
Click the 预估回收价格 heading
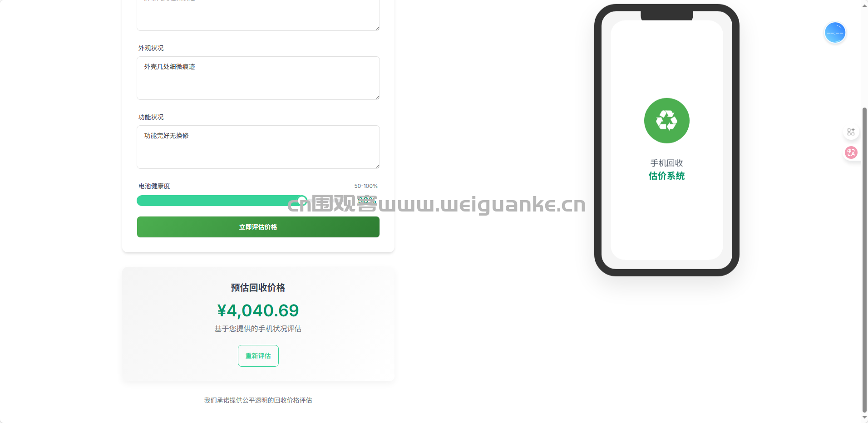pos(258,288)
